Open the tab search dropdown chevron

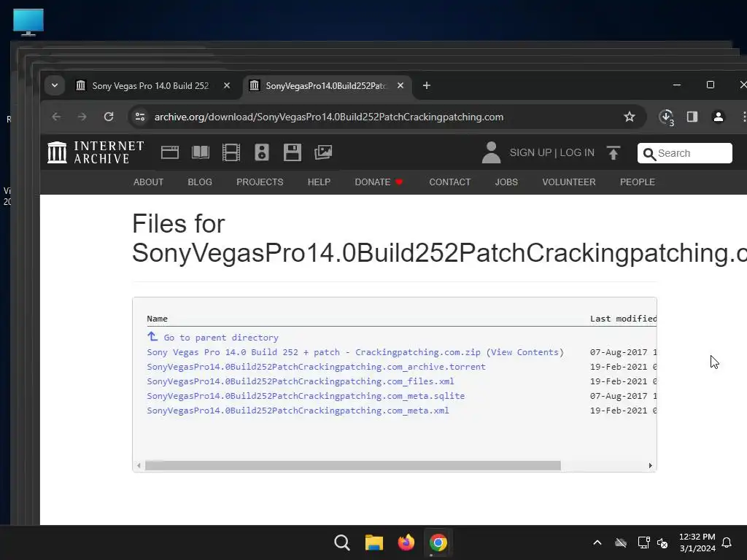pos(55,86)
